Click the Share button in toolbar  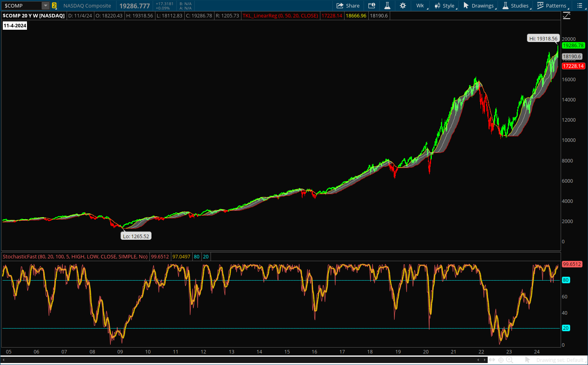348,6
